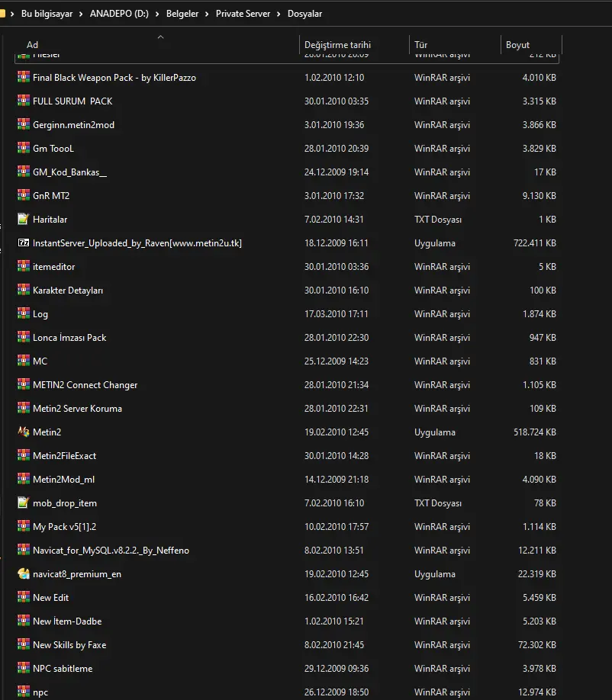Select the New Skills by Faxe archive icon
Screen dimensions: 612x700
coord(24,645)
